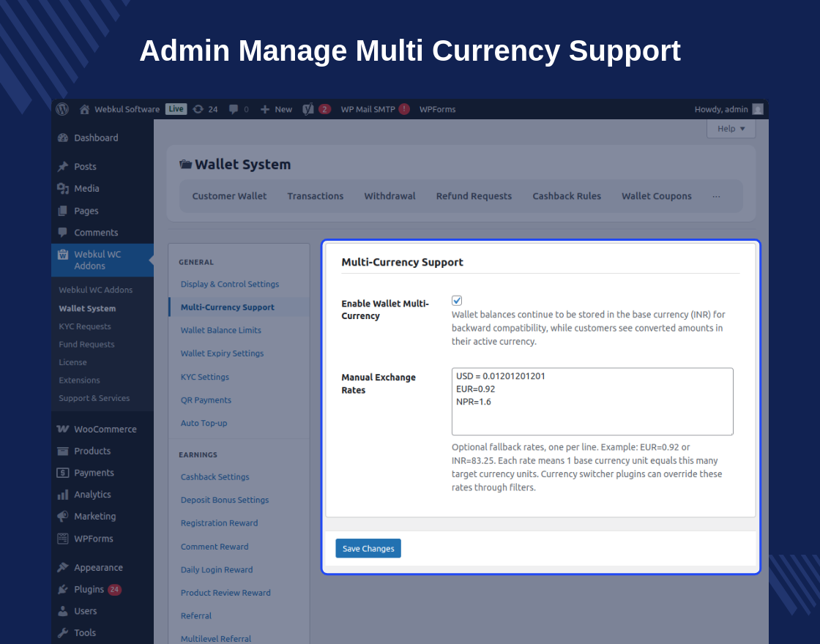Click the Pages icon in sidebar
This screenshot has height=644, width=820.
click(x=63, y=211)
